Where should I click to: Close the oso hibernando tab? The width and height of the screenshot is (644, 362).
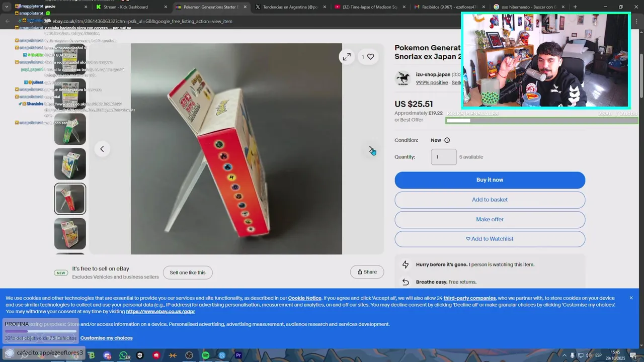click(x=563, y=7)
